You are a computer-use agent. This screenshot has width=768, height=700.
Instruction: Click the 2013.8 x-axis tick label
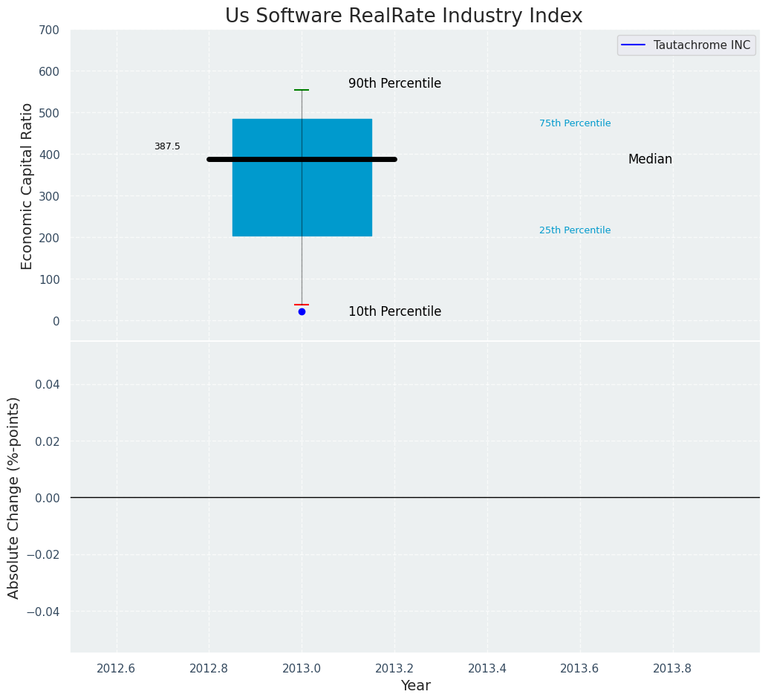[672, 668]
